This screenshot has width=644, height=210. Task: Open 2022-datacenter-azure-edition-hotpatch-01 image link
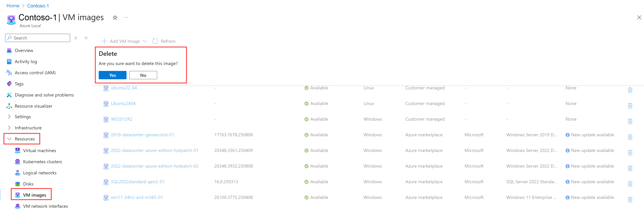pyautogui.click(x=155, y=150)
